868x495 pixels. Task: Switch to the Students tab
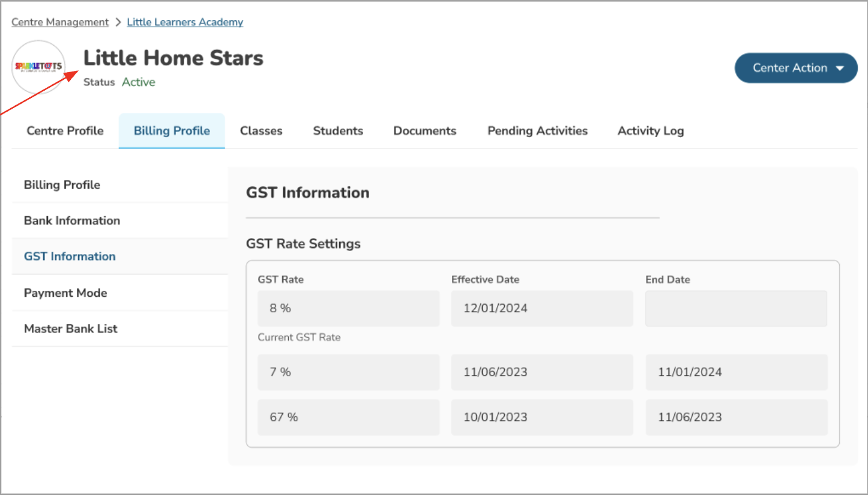[x=338, y=130]
